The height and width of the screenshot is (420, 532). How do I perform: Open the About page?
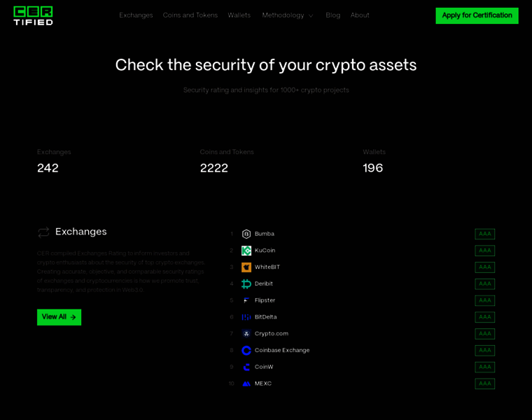click(x=360, y=15)
